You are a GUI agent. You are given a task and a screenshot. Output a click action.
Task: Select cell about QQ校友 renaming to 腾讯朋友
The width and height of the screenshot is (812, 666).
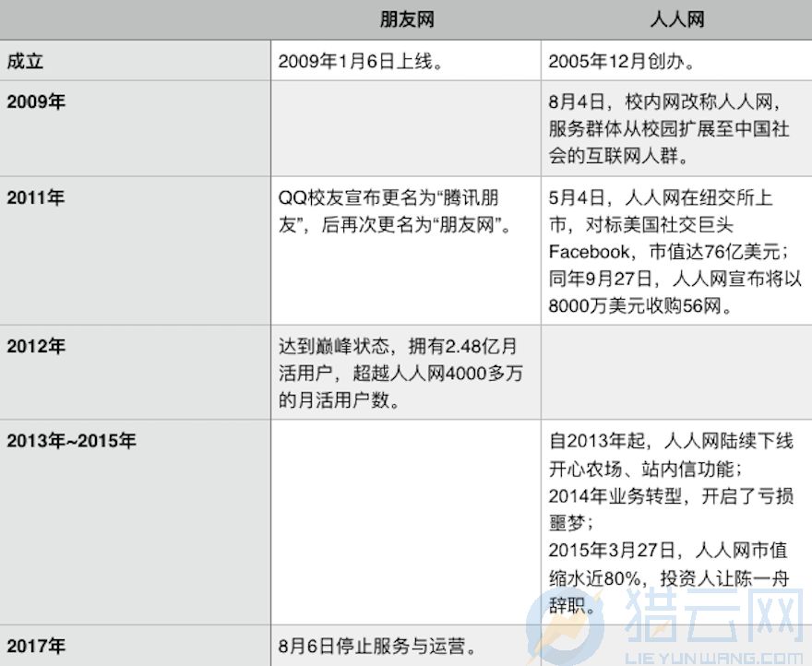pos(406,251)
